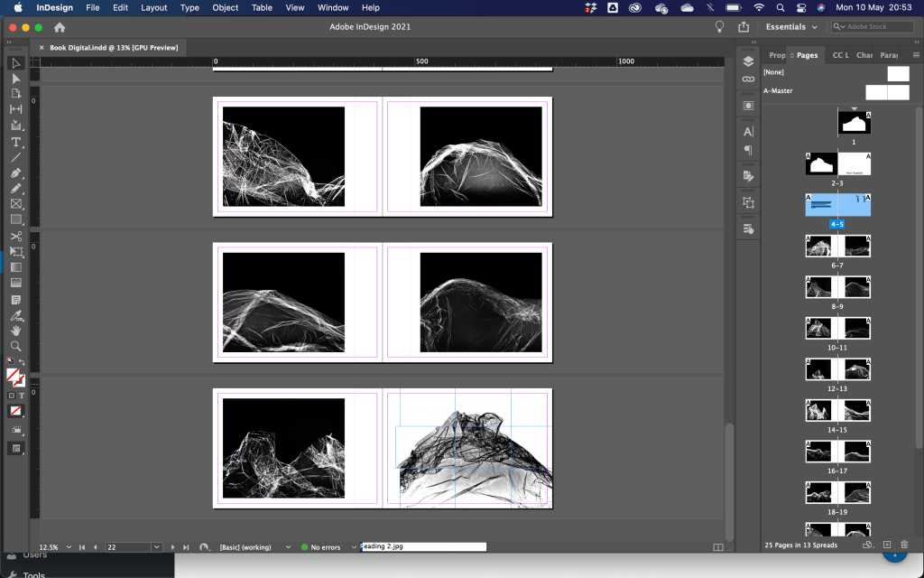Go to next page arrow button
The image size is (924, 578).
tap(173, 547)
